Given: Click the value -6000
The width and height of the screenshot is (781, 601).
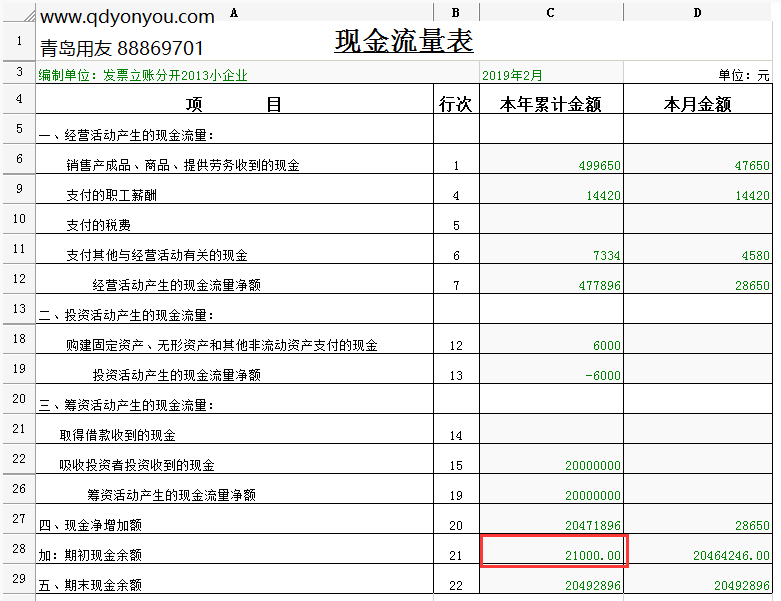Looking at the screenshot, I should point(603,376).
